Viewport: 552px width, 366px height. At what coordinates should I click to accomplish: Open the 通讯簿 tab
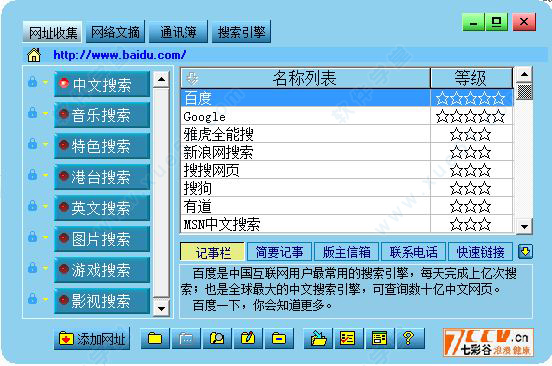(x=178, y=32)
